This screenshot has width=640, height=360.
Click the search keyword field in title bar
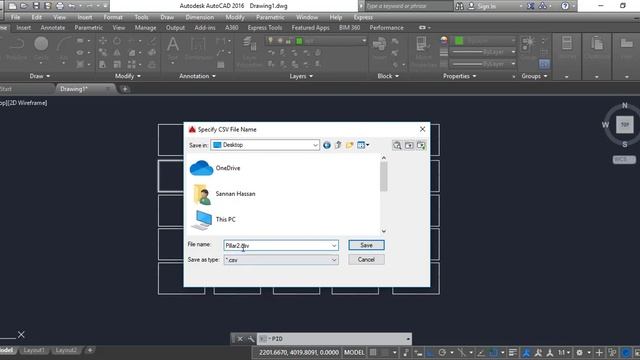(409, 6)
